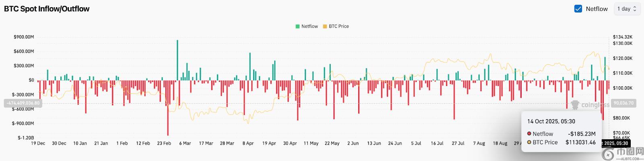
Task: Click the BTC Spot Inflow/Outflow chart title
Action: pos(47,9)
